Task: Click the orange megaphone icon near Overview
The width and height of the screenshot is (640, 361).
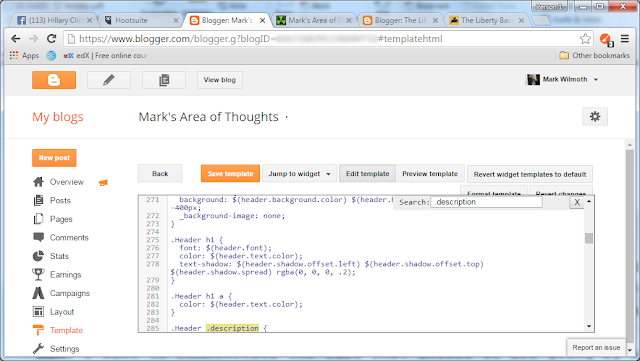Action: point(103,183)
